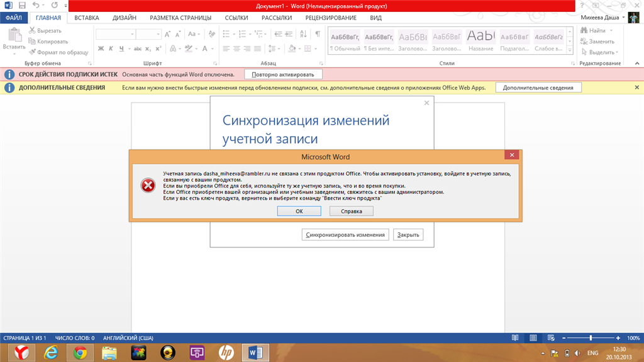The image size is (644, 362).
Task: Click the decrease font size icon
Action: tap(178, 34)
